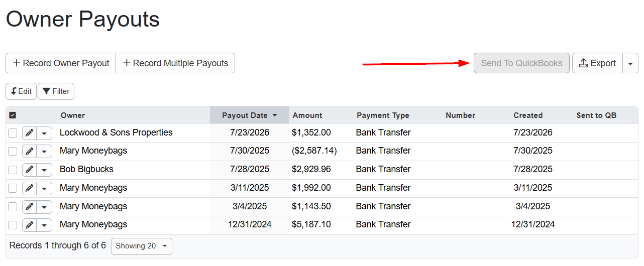Screen dimensions: 644x266
Task: Check the Bob Bigbucks row checkbox
Action: [x=13, y=170]
